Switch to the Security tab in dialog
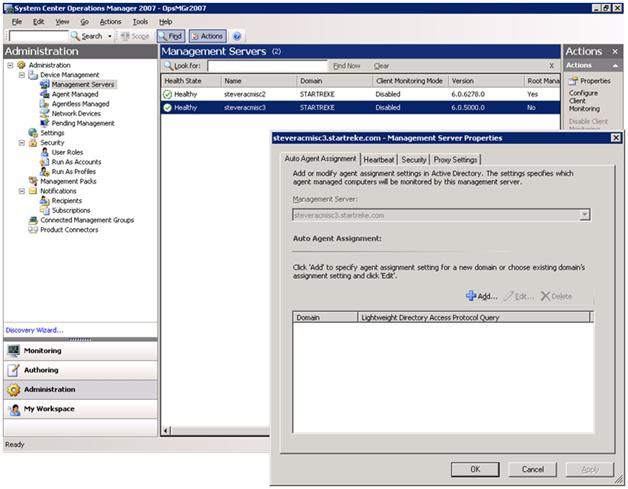628x489 pixels. coord(414,159)
